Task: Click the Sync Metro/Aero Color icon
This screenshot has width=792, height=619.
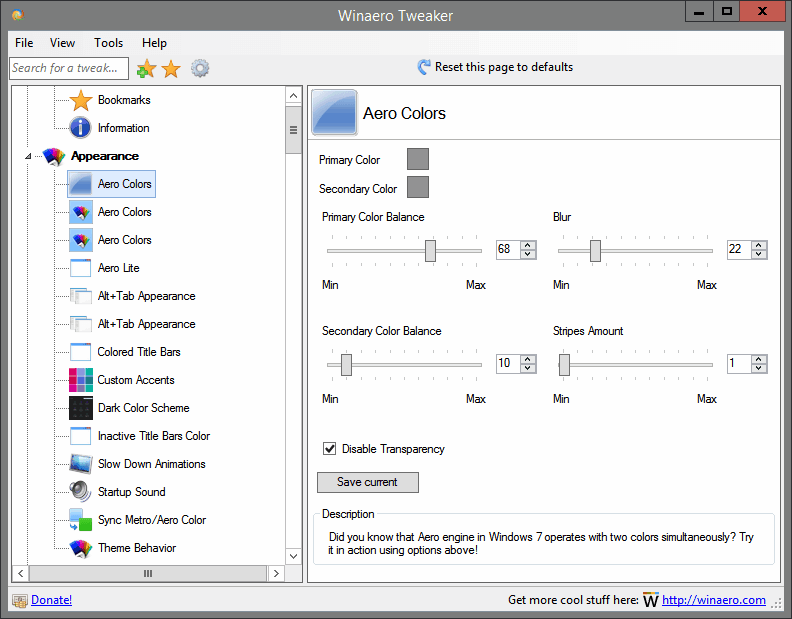Action: click(x=81, y=520)
